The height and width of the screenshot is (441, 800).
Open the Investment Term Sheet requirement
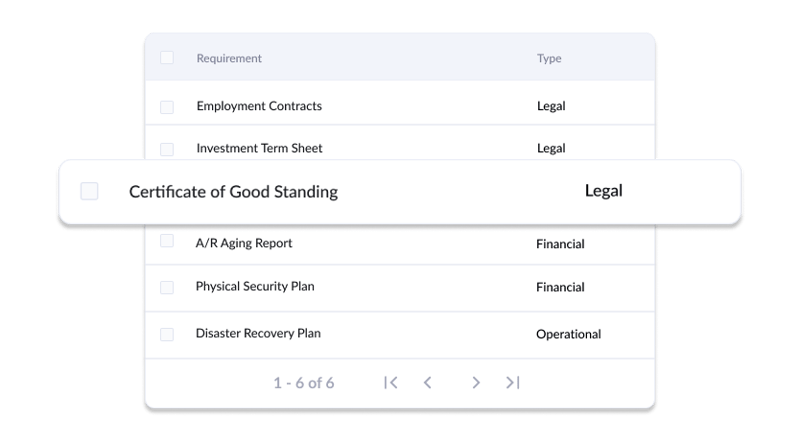(259, 148)
